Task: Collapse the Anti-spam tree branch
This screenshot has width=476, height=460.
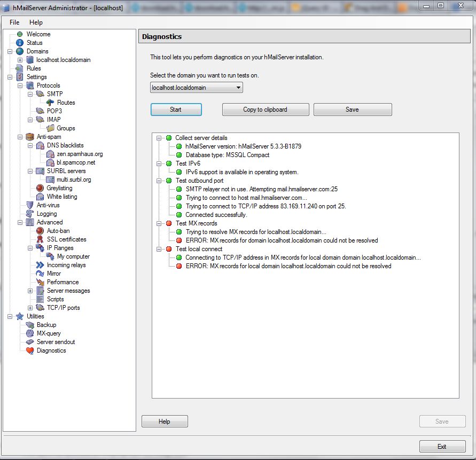Action: tap(20, 137)
